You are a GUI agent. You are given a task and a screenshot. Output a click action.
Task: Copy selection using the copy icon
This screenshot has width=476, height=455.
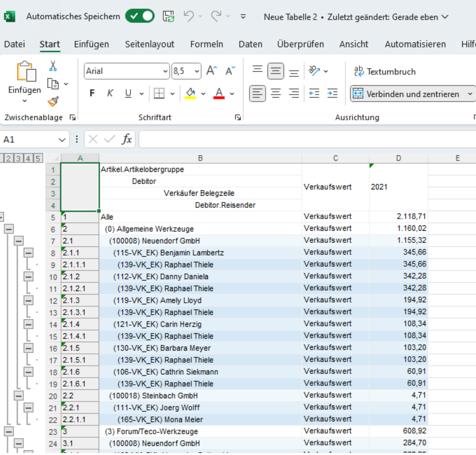tap(53, 84)
